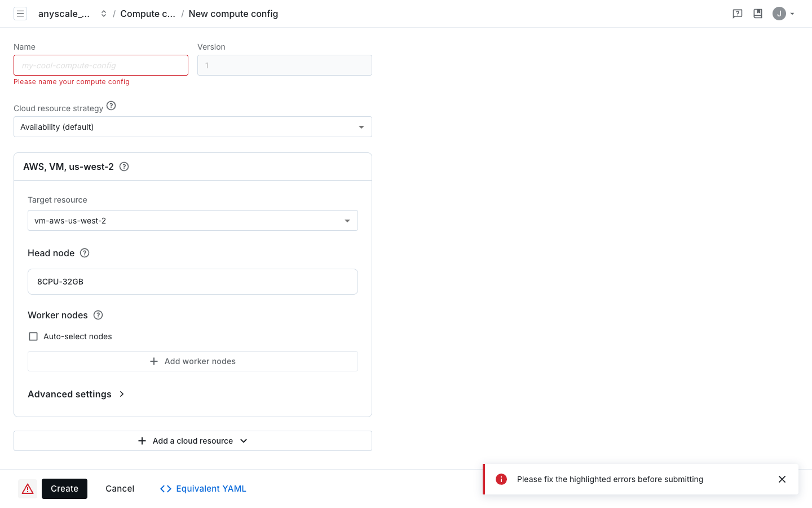Dismiss the error notification
Image resolution: width=812 pixels, height=508 pixels.
coord(782,479)
